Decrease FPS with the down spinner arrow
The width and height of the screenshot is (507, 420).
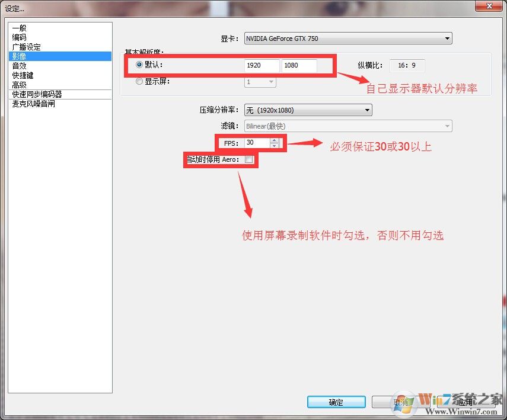(x=274, y=145)
